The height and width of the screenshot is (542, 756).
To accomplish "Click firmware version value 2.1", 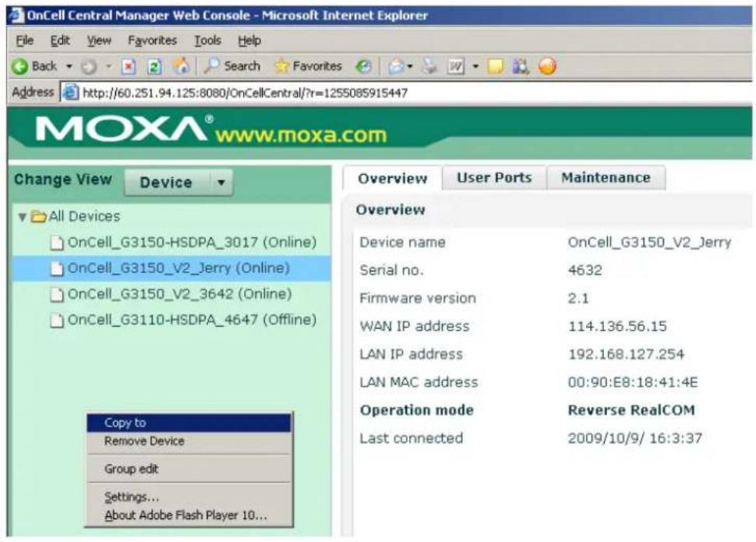I will coord(578,298).
